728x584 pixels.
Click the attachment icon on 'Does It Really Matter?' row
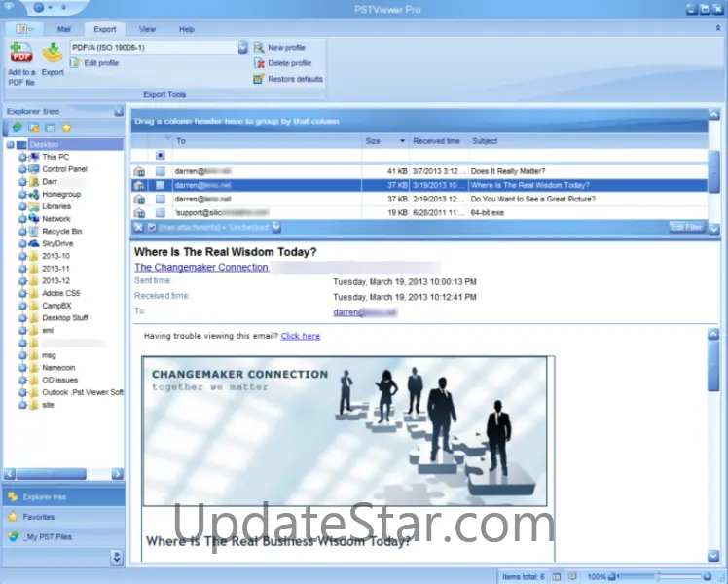click(139, 171)
